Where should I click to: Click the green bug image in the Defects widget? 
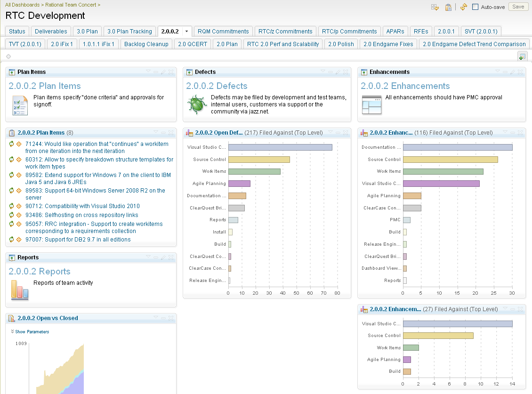tap(197, 104)
